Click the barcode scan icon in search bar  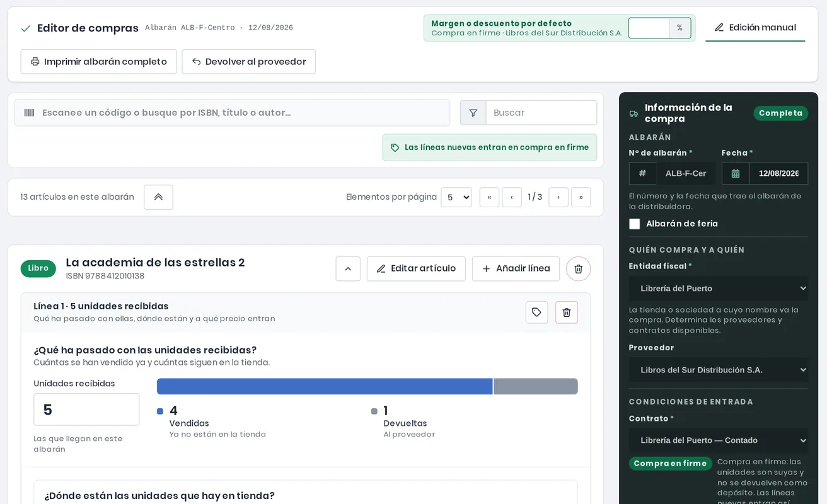(29, 113)
